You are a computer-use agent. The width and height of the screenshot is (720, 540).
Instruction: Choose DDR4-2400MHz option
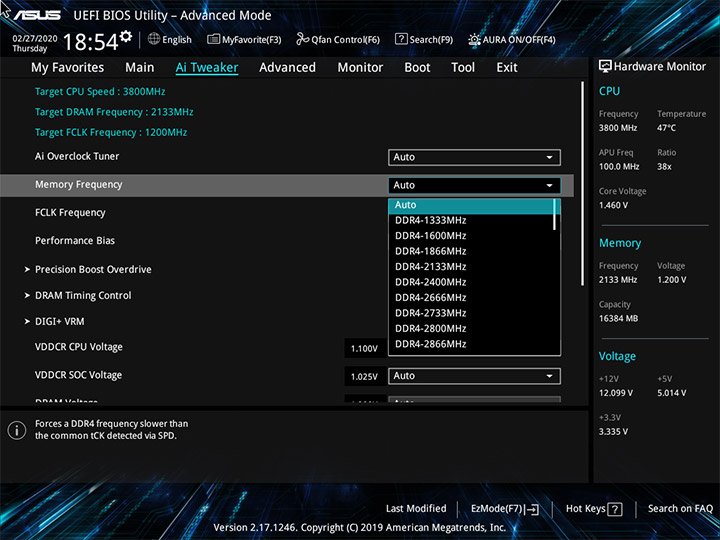tap(431, 282)
